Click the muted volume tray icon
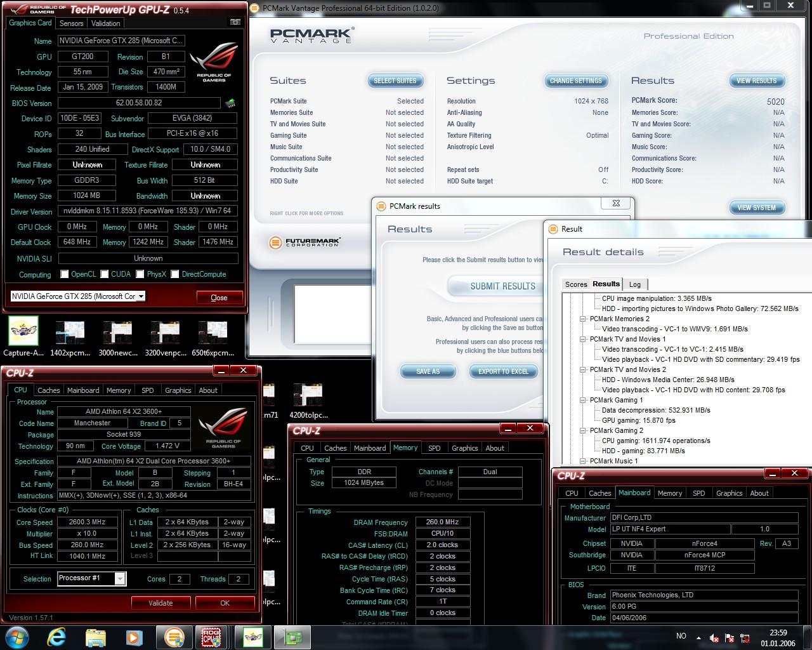Image resolution: width=812 pixels, height=650 pixels. (714, 638)
